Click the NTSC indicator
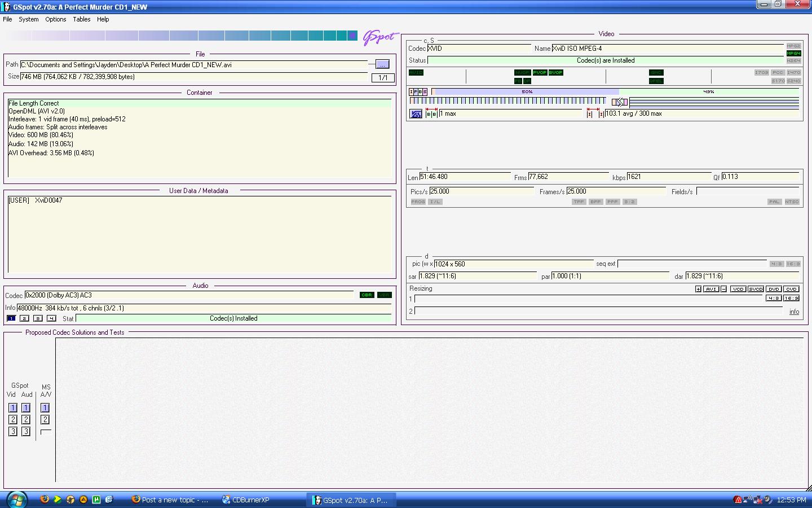Viewport: 812px width, 508px height. tap(792, 202)
